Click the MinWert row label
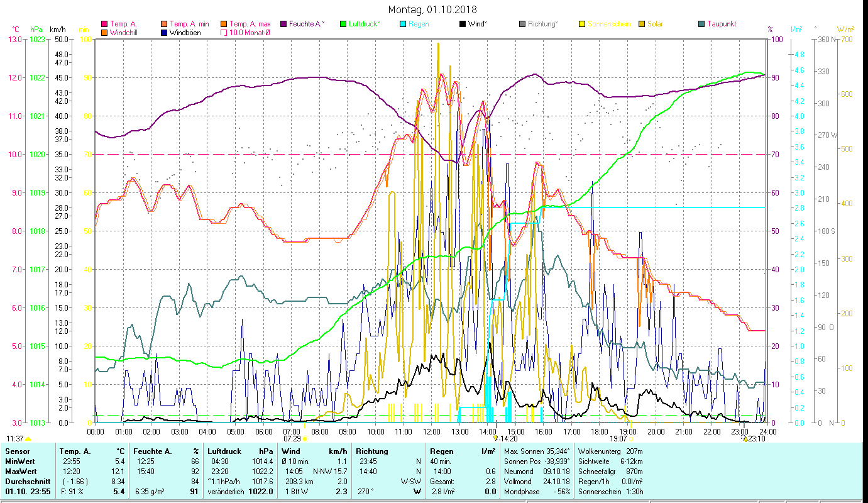868x503 pixels. click(19, 461)
